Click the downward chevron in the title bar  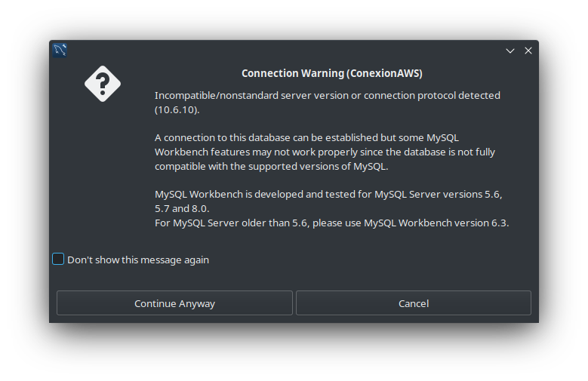(x=510, y=51)
